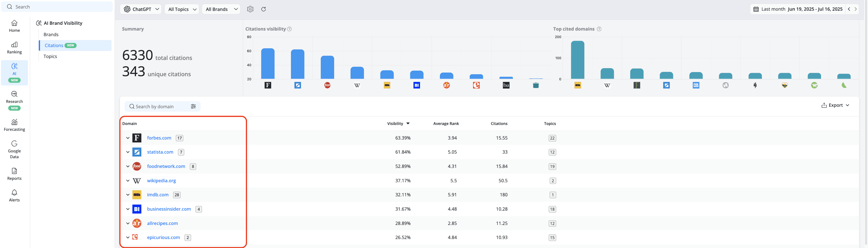Expand the wikipedia.org row
Image resolution: width=868 pixels, height=248 pixels.
tap(128, 181)
